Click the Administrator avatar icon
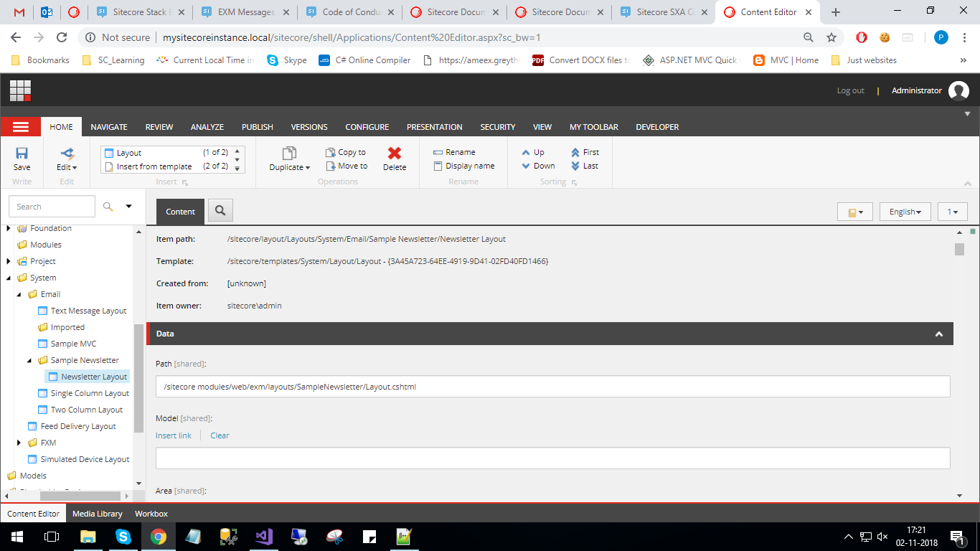This screenshot has height=551, width=980. coord(958,90)
